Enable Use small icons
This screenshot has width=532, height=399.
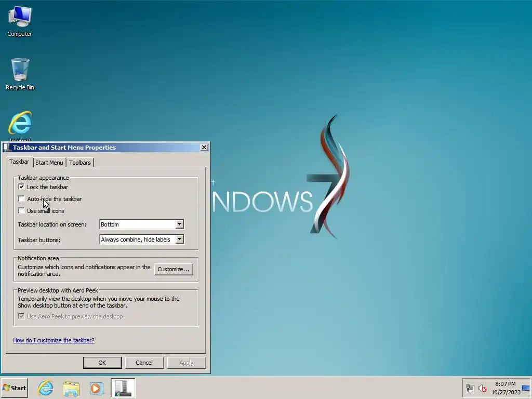[x=21, y=211]
